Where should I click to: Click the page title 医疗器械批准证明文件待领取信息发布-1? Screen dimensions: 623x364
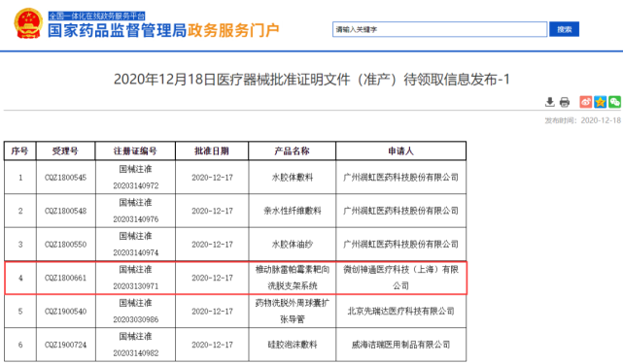tap(311, 80)
